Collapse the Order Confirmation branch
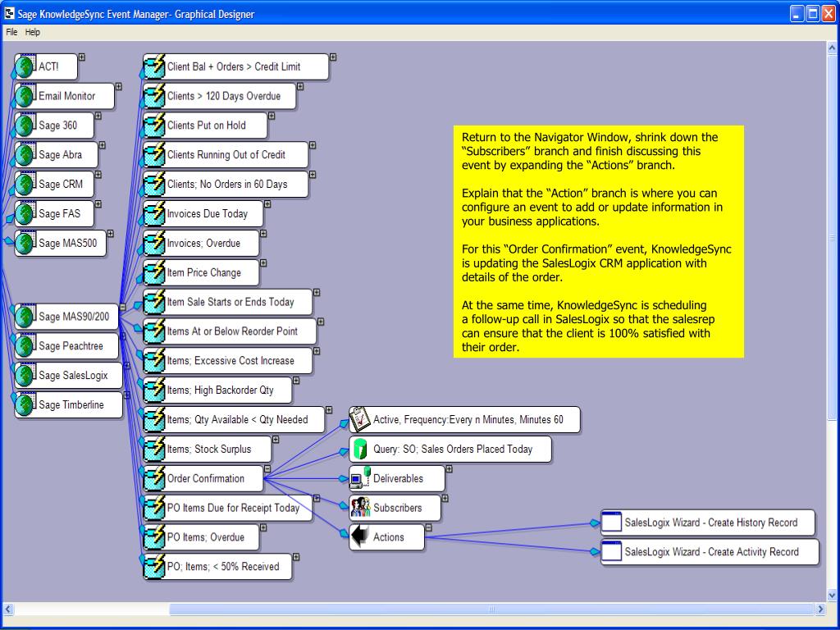This screenshot has width=840, height=630. (267, 469)
